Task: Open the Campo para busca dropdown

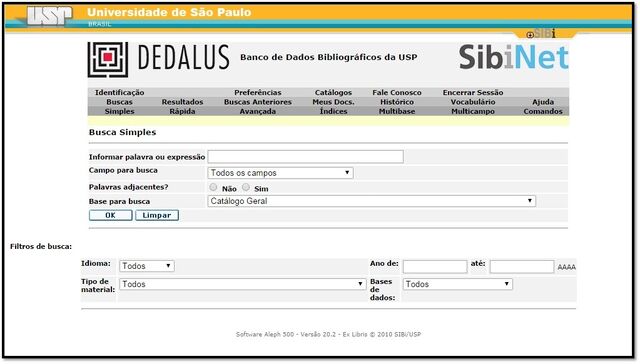Action: click(280, 173)
